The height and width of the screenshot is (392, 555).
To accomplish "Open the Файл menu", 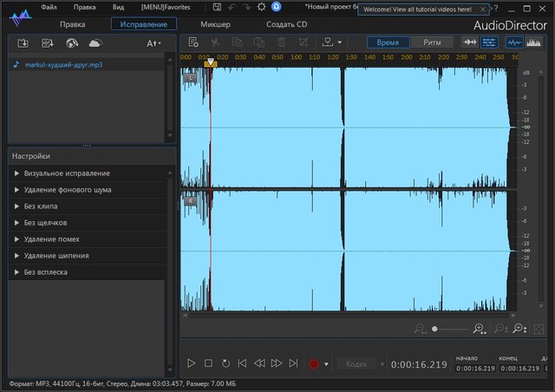I will click(x=49, y=7).
